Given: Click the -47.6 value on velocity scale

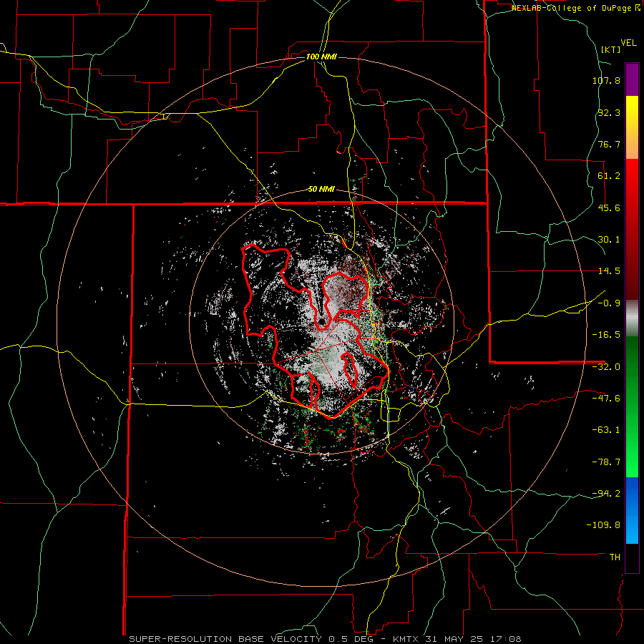Looking at the screenshot, I should tap(606, 399).
